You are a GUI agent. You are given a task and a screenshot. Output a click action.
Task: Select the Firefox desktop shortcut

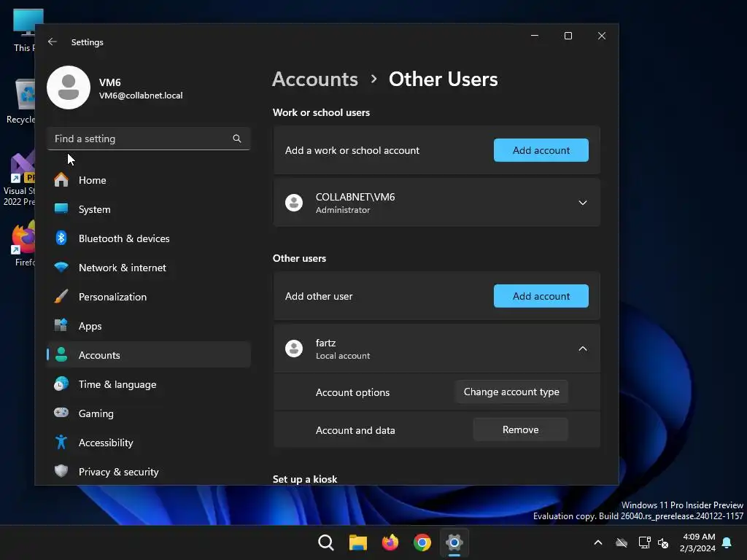click(24, 244)
